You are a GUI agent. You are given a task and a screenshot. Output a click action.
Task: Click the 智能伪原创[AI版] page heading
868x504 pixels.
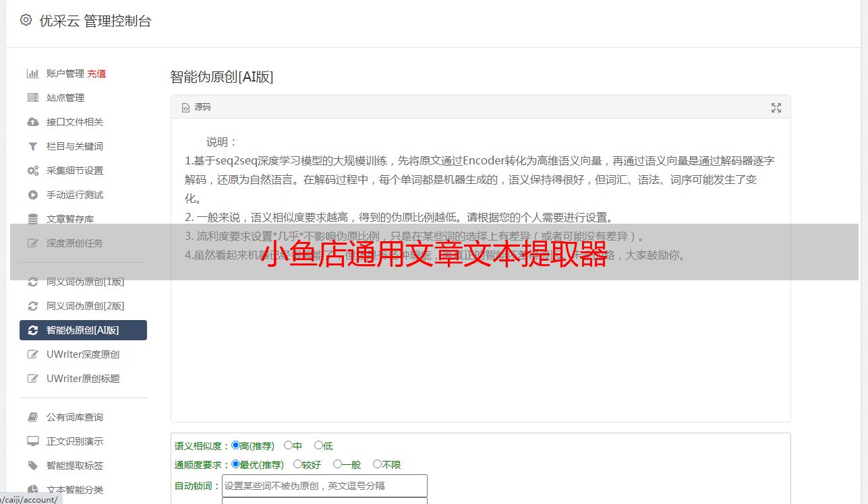coord(222,77)
